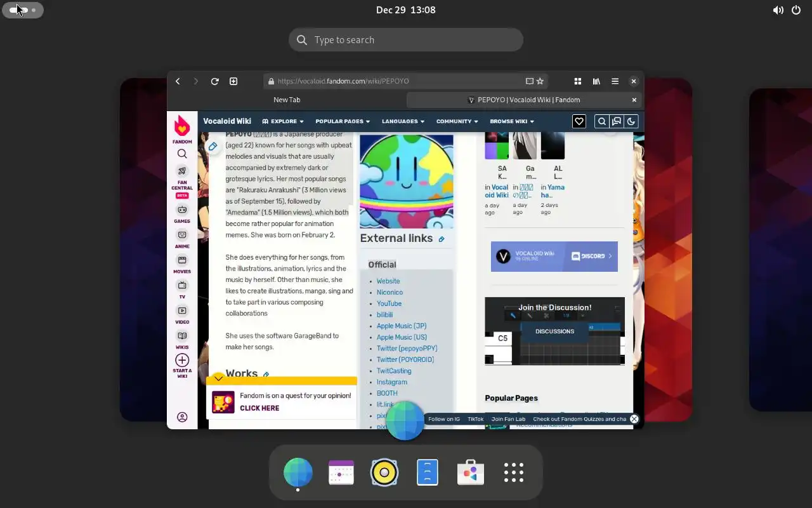This screenshot has height=508, width=812.
Task: Open the Website external link
Action: coord(388,281)
